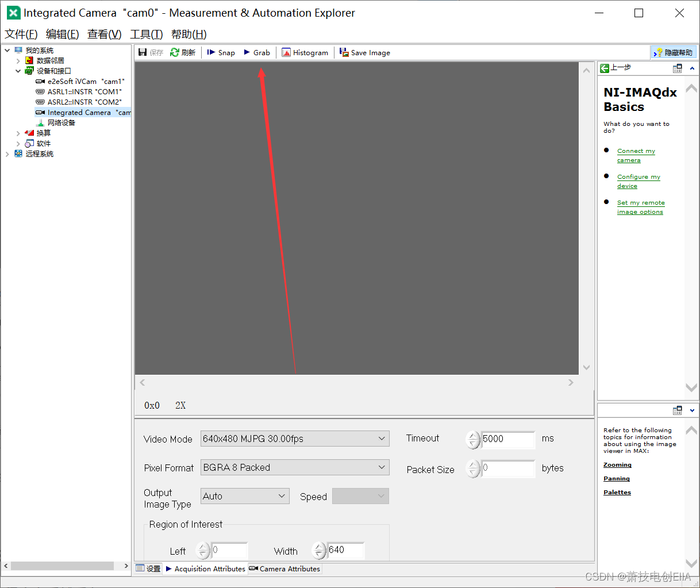The image size is (700, 588).
Task: Open the 查看(V) menu
Action: point(105,34)
